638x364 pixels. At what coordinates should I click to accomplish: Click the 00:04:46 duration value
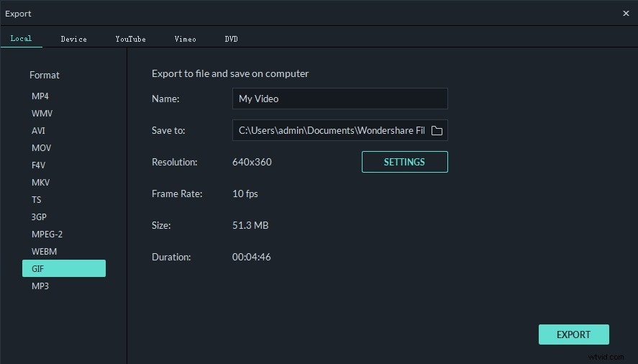[252, 257]
